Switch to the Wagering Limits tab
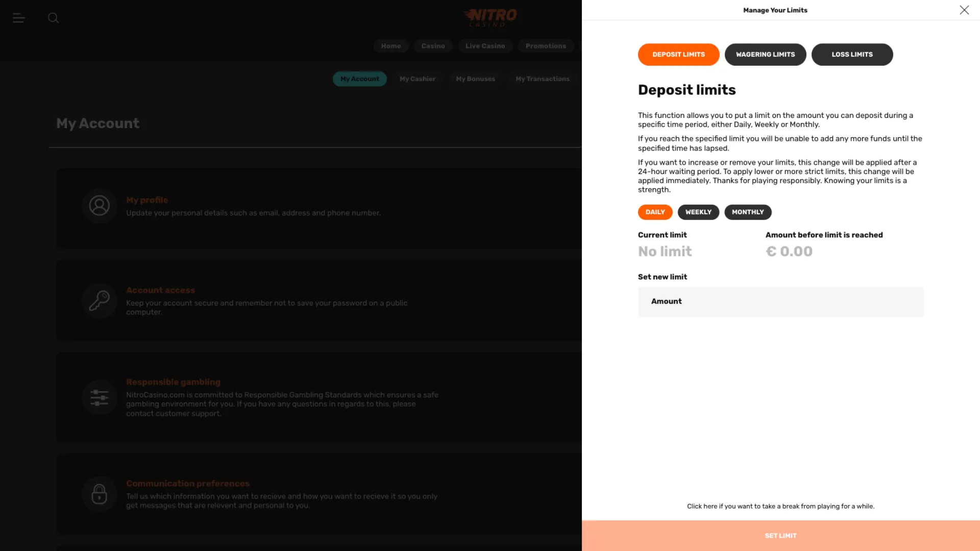 point(765,54)
